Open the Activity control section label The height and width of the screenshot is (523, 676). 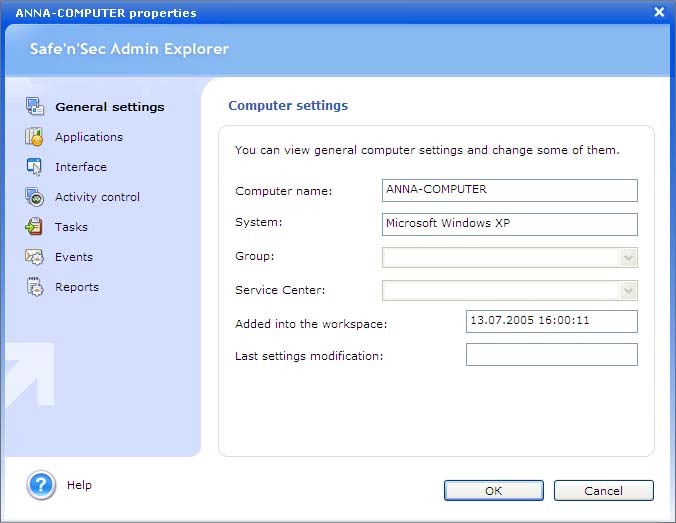(97, 197)
